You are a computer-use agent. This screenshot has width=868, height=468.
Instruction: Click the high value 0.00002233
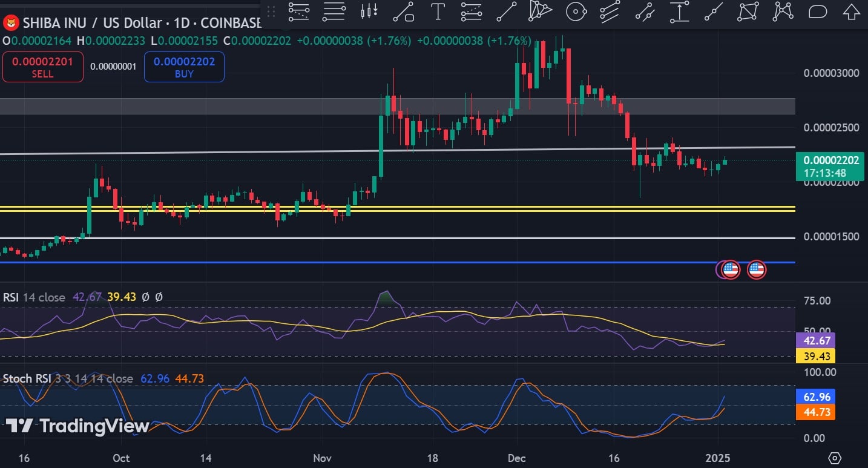pos(116,41)
